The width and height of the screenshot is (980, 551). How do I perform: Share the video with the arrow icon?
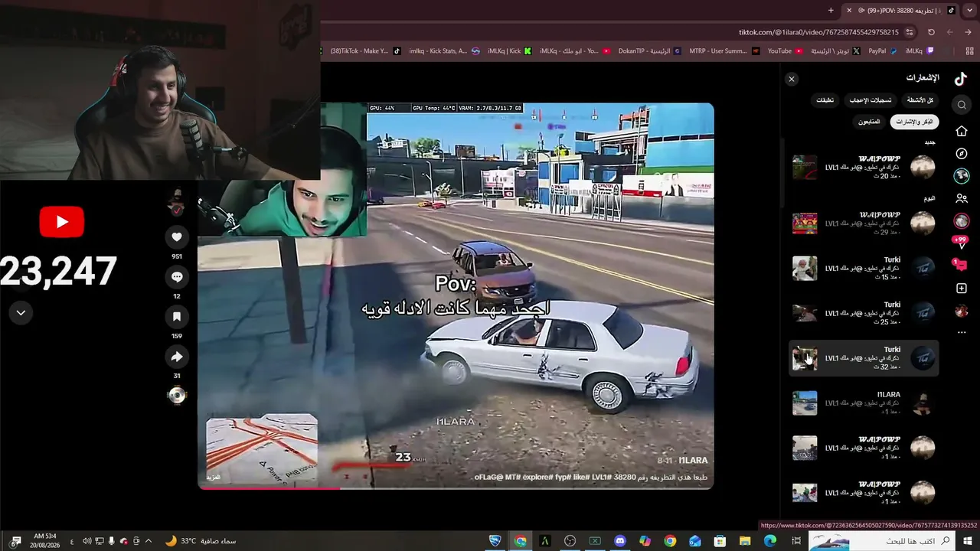click(x=177, y=357)
